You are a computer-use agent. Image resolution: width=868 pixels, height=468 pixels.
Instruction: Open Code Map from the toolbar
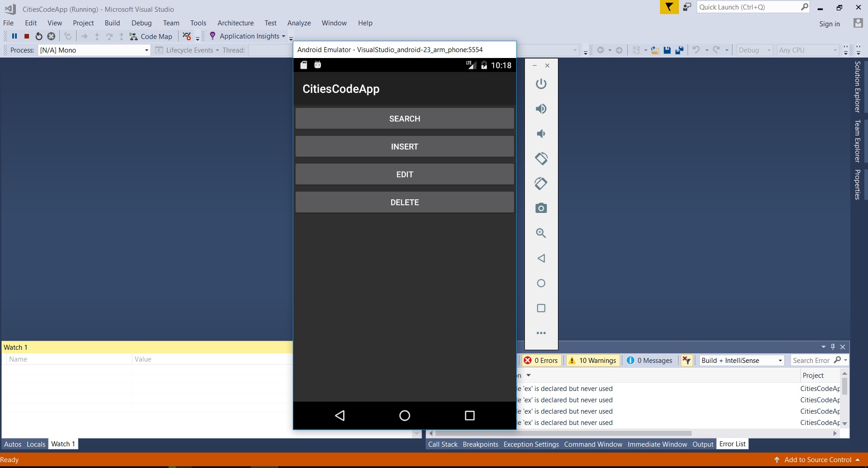point(151,36)
